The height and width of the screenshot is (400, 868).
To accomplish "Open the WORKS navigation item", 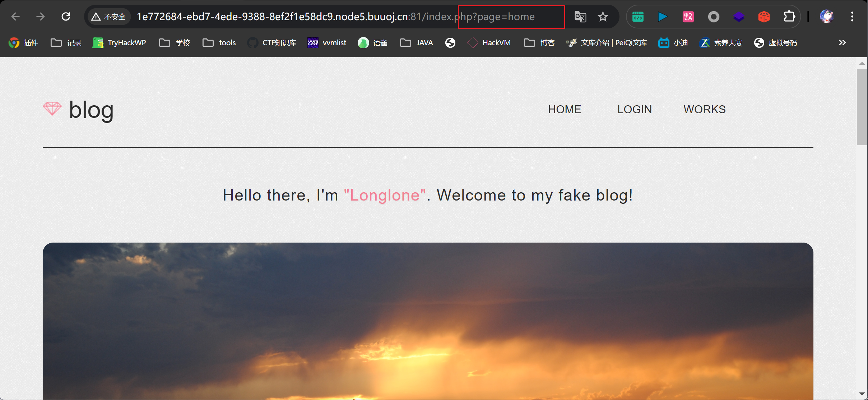I will (x=704, y=109).
